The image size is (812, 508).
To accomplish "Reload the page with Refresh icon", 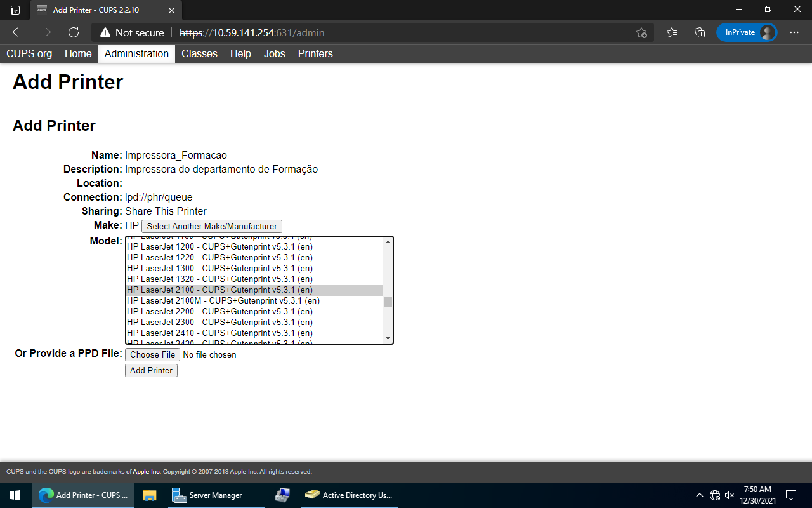I will pyautogui.click(x=74, y=32).
